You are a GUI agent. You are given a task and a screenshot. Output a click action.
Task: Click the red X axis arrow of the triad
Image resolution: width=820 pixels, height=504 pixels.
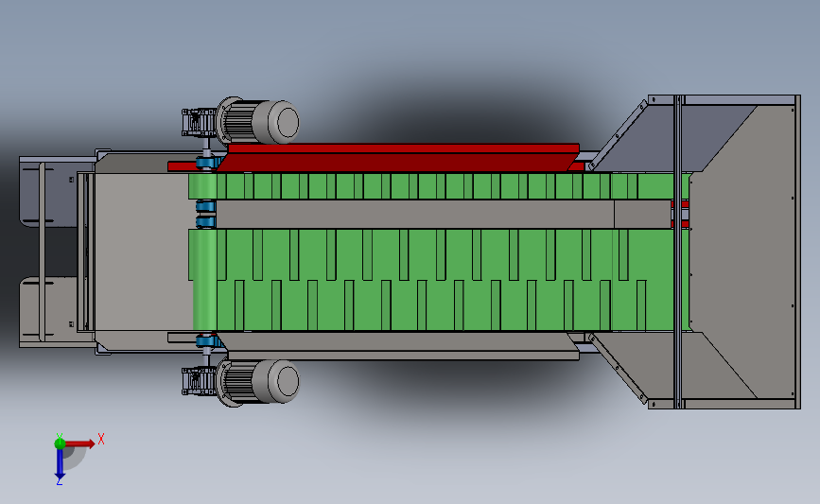point(80,443)
